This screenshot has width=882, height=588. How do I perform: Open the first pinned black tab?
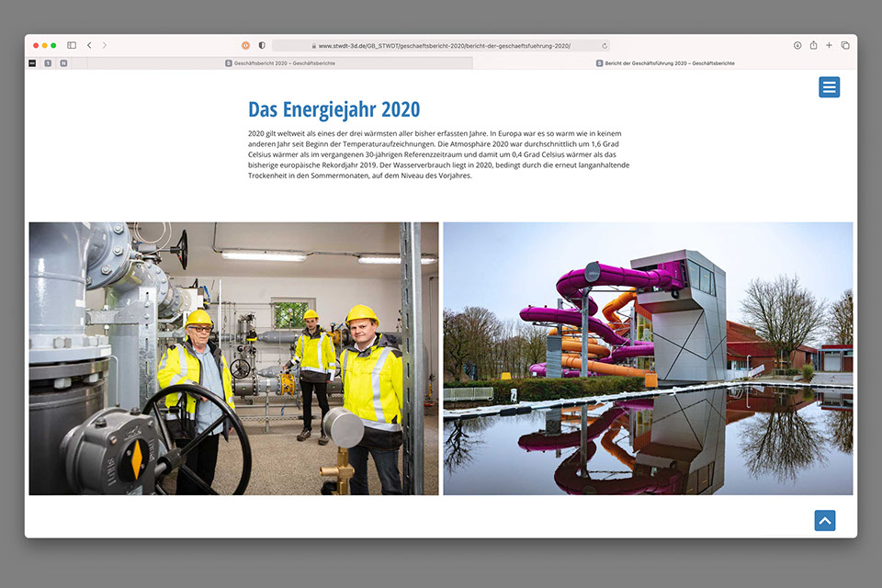pos(32,63)
